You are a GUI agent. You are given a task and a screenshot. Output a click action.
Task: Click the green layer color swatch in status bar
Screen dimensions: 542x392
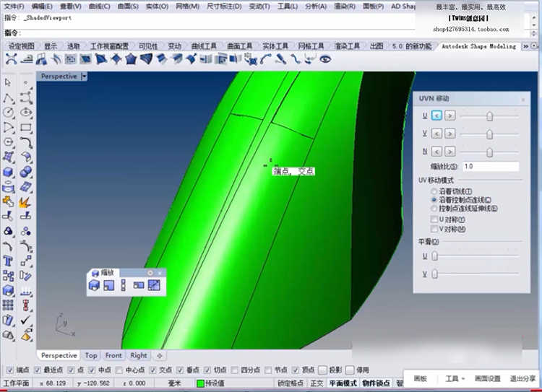point(200,383)
